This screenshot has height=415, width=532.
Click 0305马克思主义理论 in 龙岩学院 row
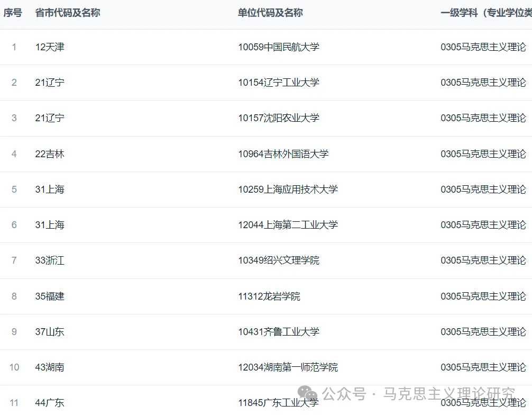(483, 296)
